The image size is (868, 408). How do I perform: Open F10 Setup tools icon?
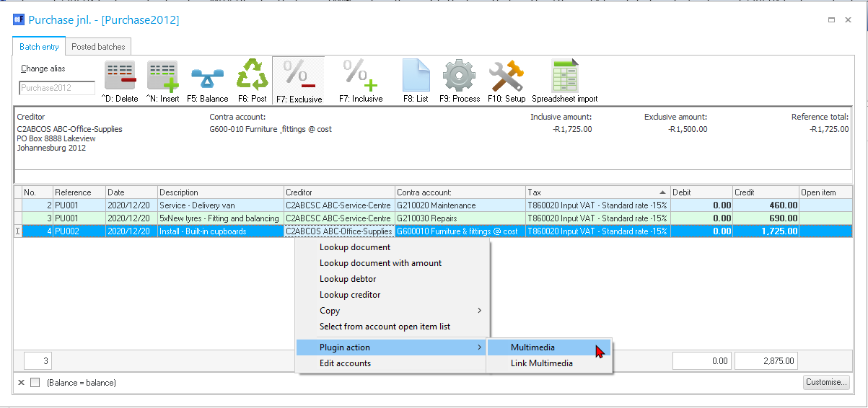(506, 76)
